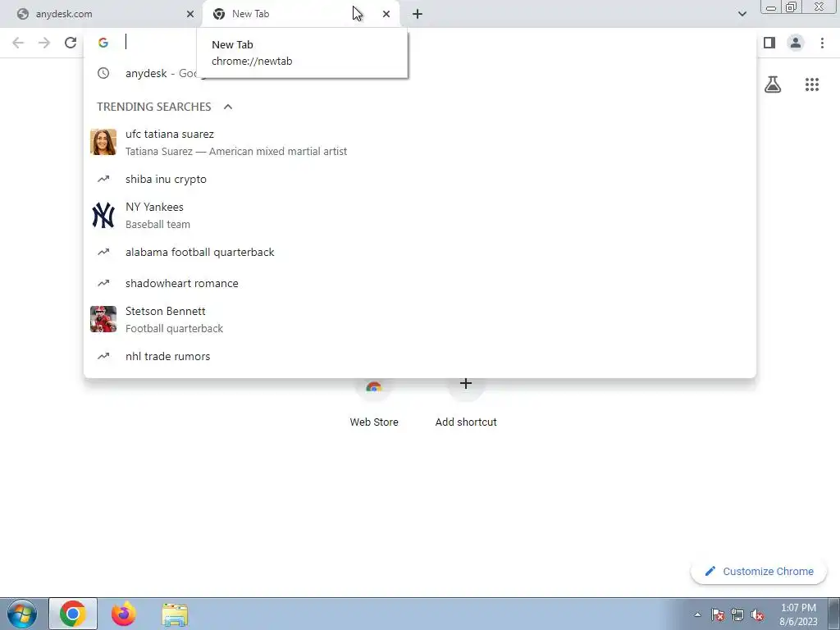The image size is (840, 630).
Task: Click Chrome icon in taskbar
Action: pyautogui.click(x=73, y=614)
